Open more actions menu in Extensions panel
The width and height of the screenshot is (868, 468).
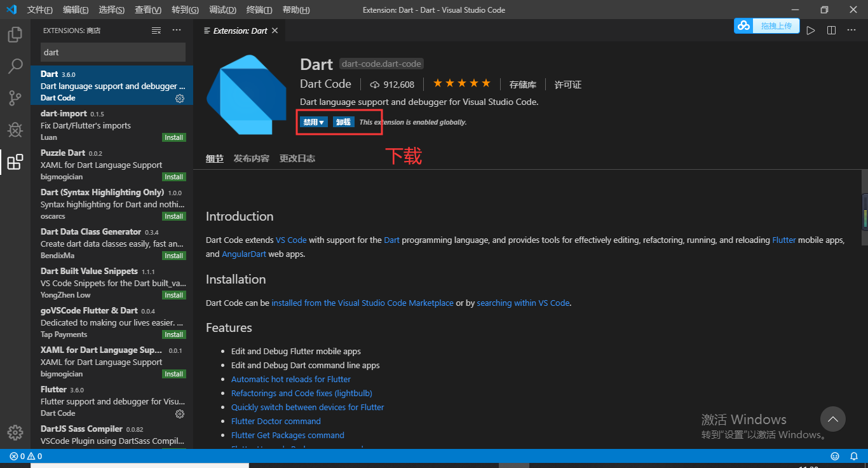tap(177, 31)
